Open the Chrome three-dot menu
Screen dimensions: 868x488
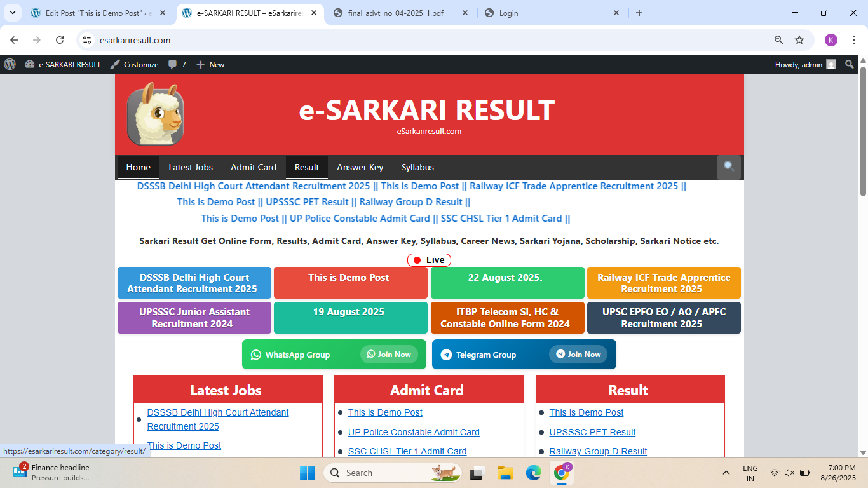[853, 40]
